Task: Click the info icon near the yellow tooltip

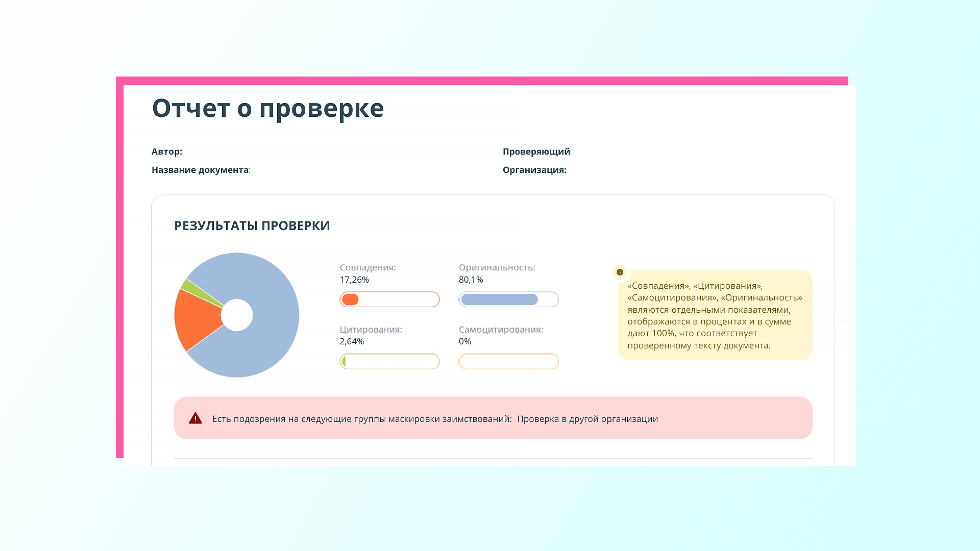Action: [x=620, y=272]
